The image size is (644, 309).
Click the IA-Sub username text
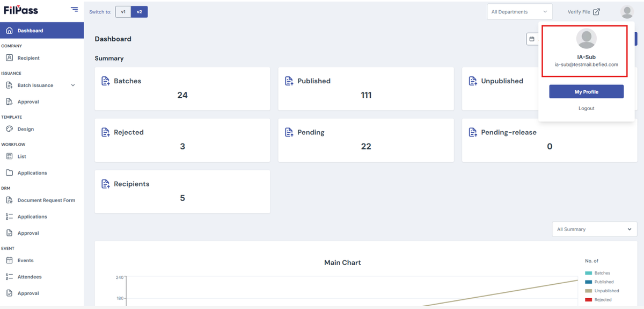tap(586, 57)
